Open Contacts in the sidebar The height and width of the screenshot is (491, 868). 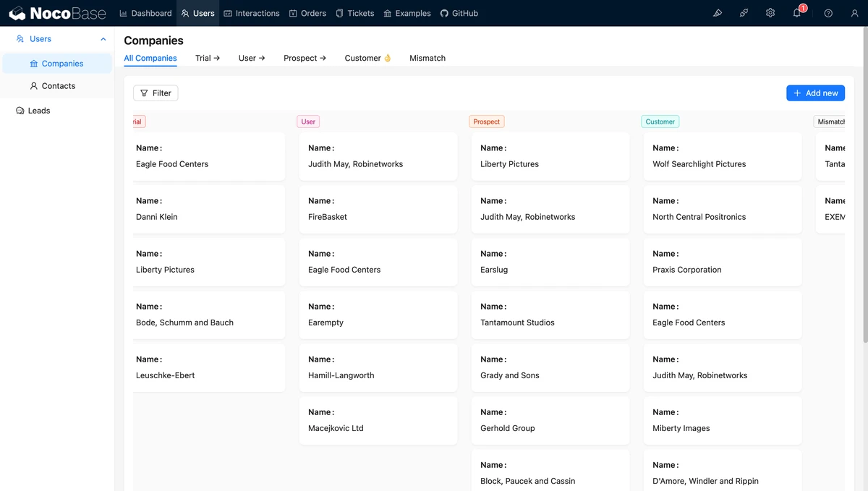[x=58, y=86]
